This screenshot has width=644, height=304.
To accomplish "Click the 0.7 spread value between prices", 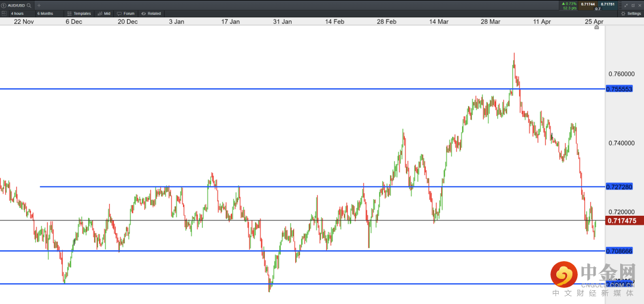I will (597, 8).
